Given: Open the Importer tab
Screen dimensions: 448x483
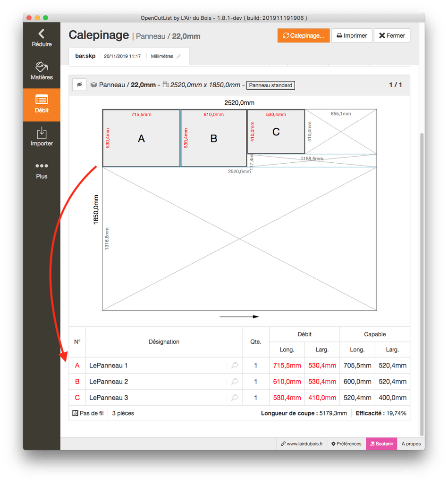Looking at the screenshot, I should [x=42, y=137].
